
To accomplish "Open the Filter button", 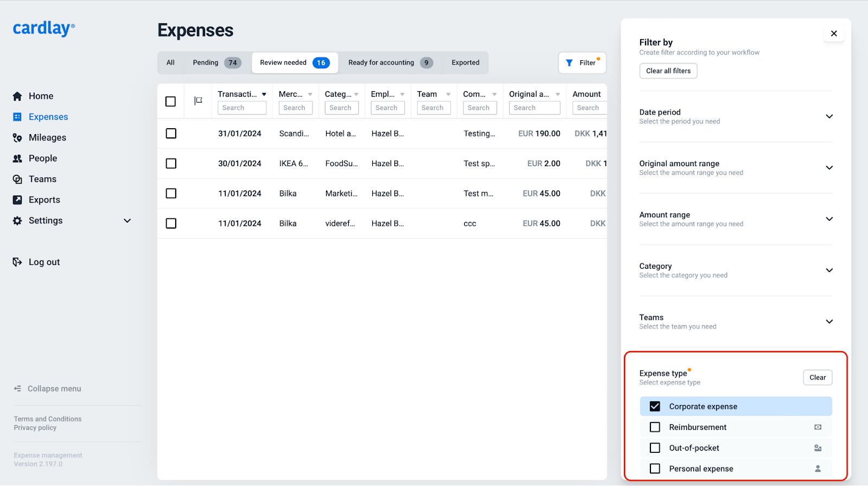I will (x=582, y=63).
